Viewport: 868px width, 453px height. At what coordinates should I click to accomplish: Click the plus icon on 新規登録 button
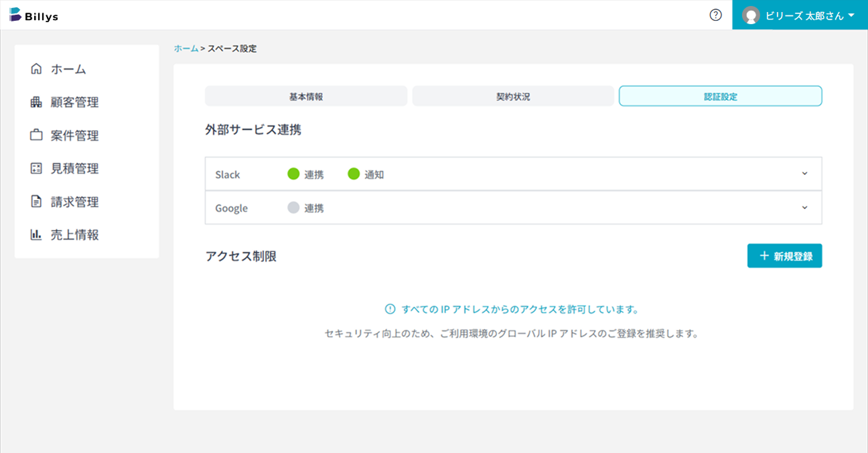764,256
